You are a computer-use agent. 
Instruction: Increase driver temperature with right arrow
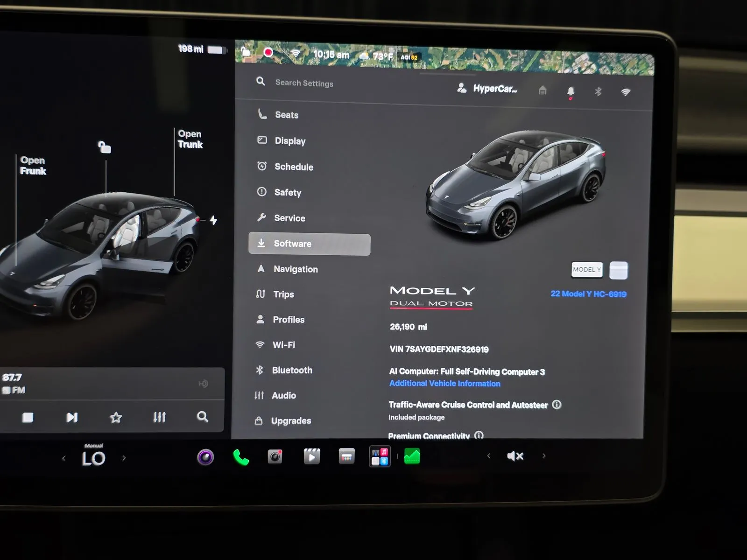point(124,458)
